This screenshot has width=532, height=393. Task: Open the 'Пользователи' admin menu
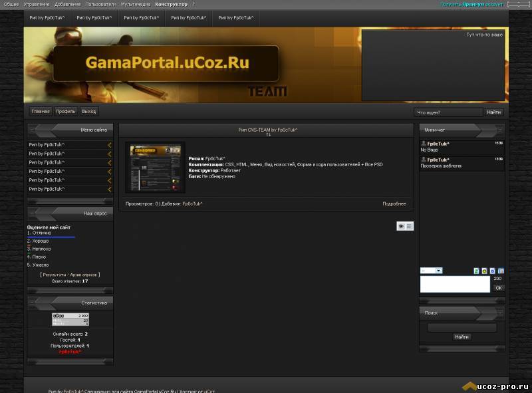coord(100,5)
